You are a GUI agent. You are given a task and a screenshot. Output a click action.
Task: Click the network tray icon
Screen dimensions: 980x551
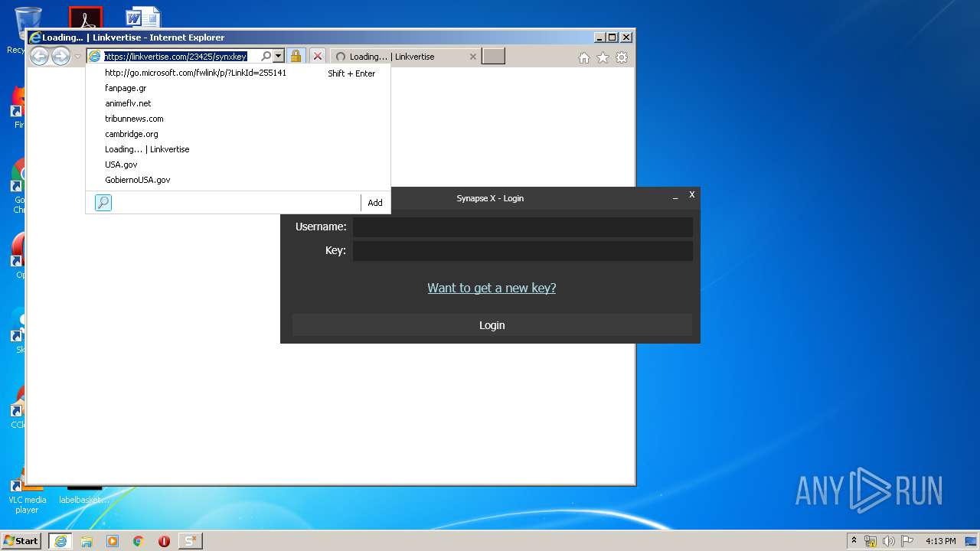pyautogui.click(x=871, y=541)
